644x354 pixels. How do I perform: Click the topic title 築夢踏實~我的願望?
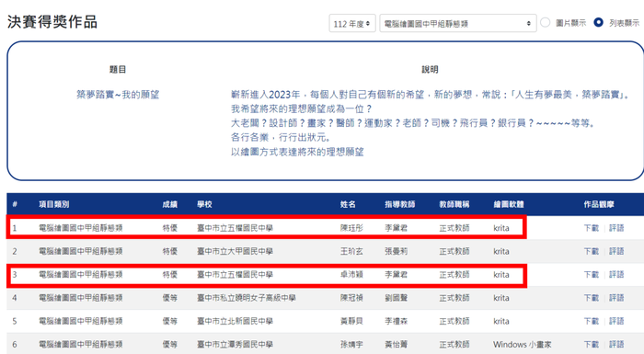point(118,95)
